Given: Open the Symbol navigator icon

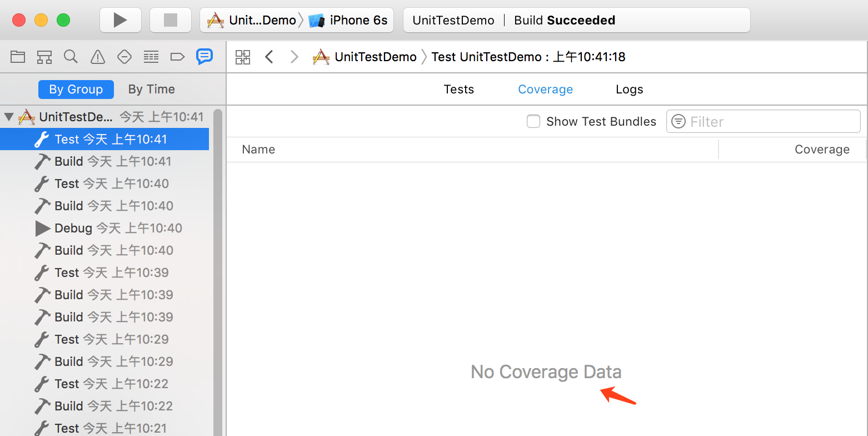Looking at the screenshot, I should click(x=44, y=56).
